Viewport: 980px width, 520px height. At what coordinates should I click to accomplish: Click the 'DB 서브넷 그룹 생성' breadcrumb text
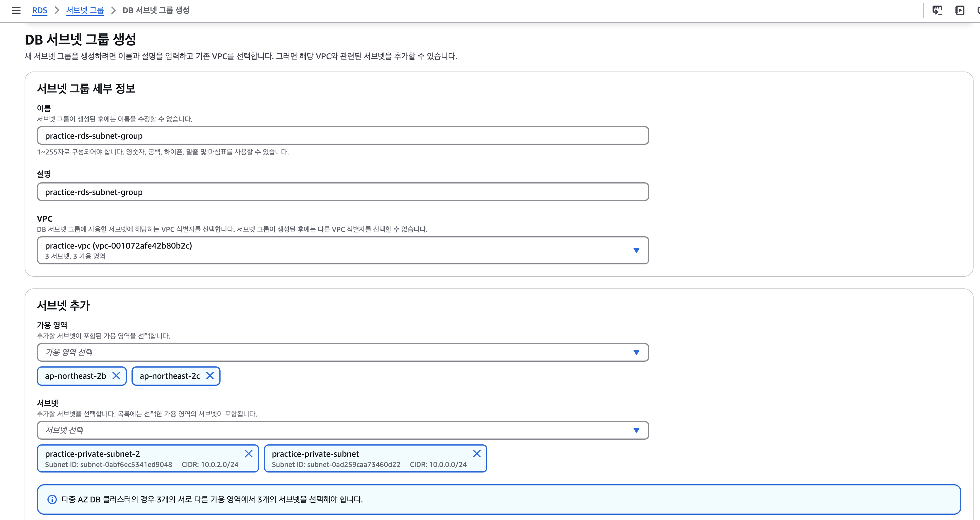pos(156,10)
